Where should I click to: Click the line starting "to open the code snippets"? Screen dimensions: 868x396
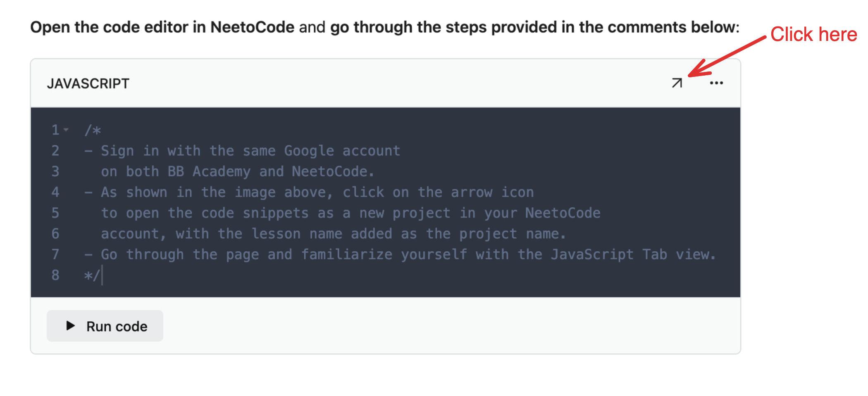tap(351, 213)
